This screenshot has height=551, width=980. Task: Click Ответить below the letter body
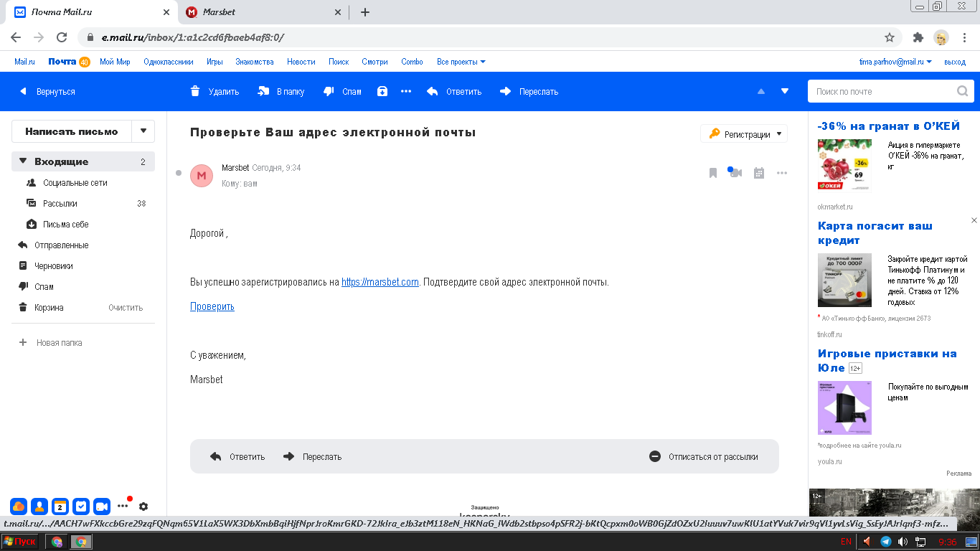[237, 456]
